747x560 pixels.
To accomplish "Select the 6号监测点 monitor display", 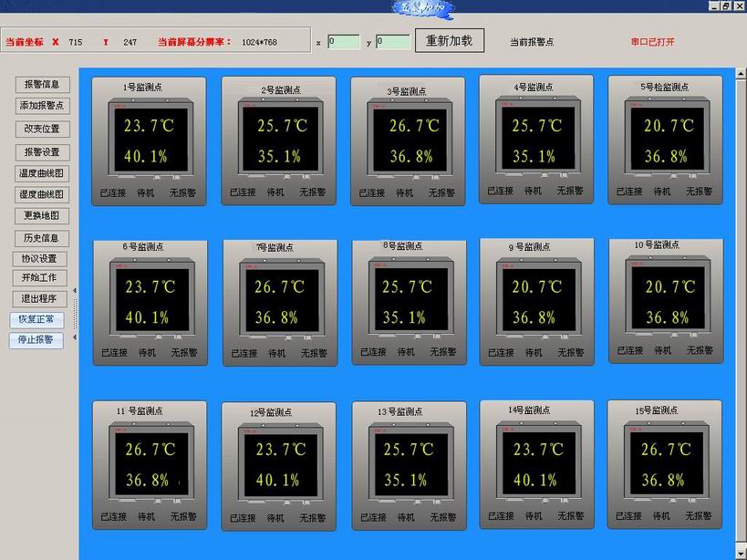I will pos(152,300).
